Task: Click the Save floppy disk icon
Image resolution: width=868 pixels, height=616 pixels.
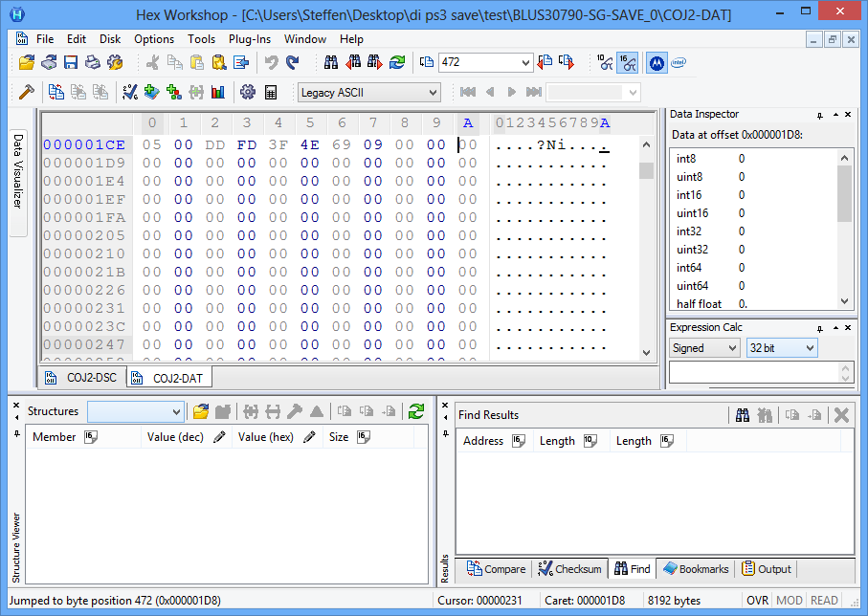Action: [71, 63]
